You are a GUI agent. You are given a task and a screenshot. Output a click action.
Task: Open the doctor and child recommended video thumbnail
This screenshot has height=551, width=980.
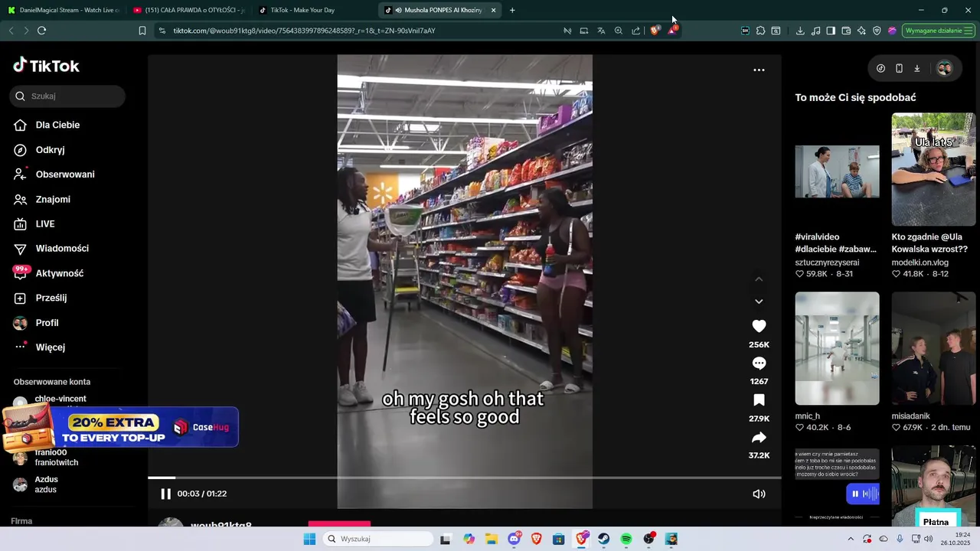click(837, 171)
